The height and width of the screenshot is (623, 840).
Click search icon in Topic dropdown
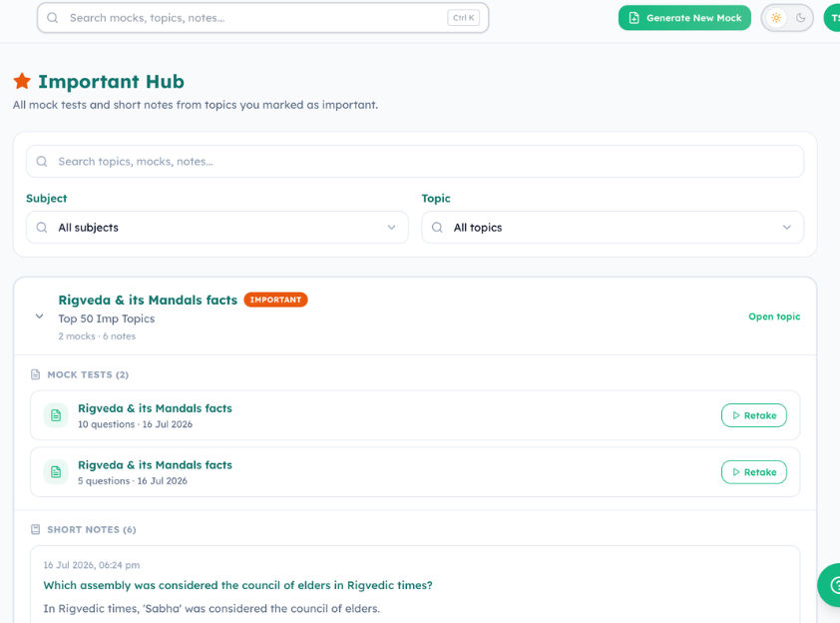click(437, 228)
